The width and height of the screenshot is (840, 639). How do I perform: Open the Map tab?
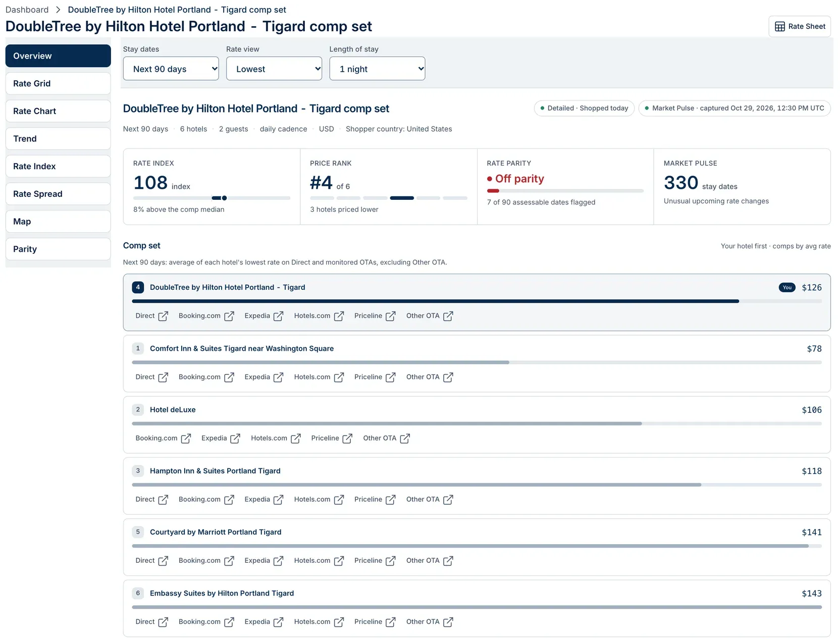pyautogui.click(x=58, y=222)
